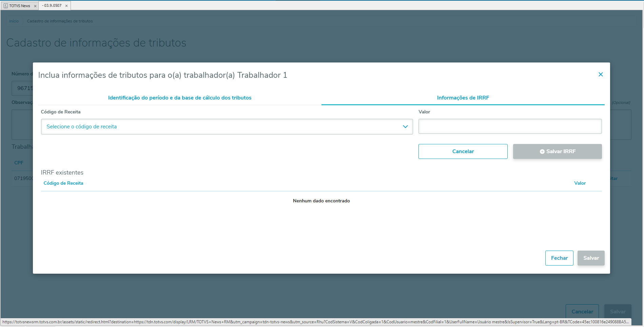The height and width of the screenshot is (327, 644).
Task: Click the Fechar button
Action: [559, 258]
